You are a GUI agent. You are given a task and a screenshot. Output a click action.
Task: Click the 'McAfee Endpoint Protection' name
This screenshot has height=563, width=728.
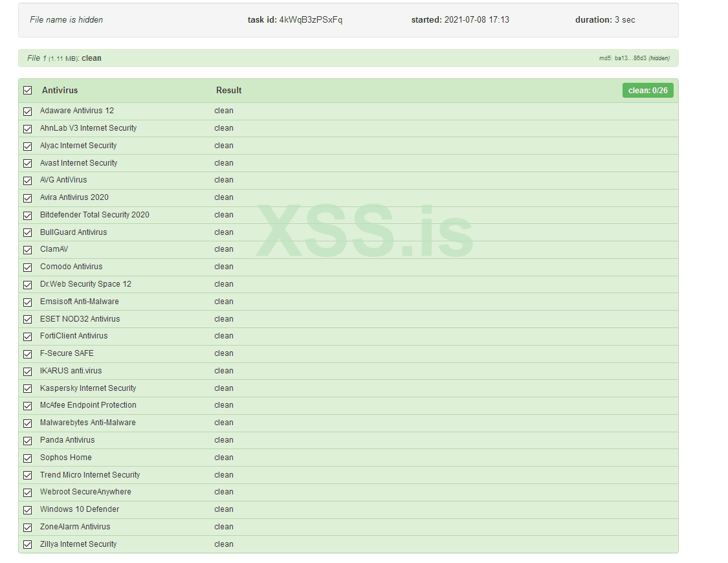88,404
